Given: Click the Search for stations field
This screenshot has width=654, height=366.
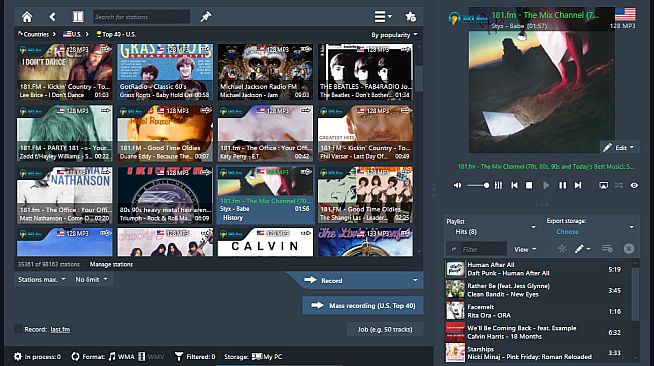Looking at the screenshot, I should pyautogui.click(x=141, y=17).
